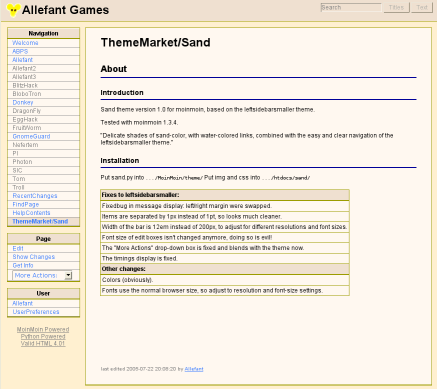Screen dimensions: 437x389
Task: Open UserPreferences under User
Action: [x=36, y=312]
